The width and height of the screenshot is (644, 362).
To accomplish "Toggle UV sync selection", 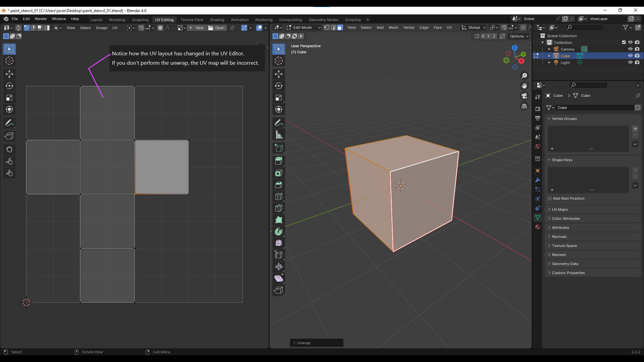I will (18, 28).
